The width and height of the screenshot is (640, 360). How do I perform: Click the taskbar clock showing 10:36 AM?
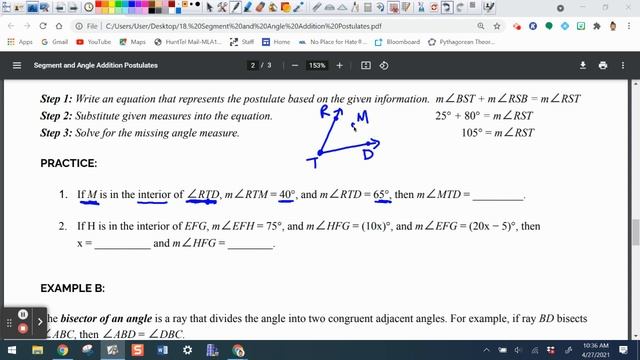pos(596,350)
